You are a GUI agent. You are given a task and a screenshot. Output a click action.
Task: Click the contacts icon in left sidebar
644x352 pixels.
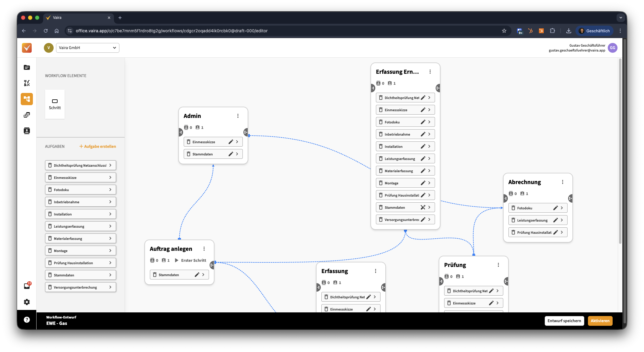[27, 131]
